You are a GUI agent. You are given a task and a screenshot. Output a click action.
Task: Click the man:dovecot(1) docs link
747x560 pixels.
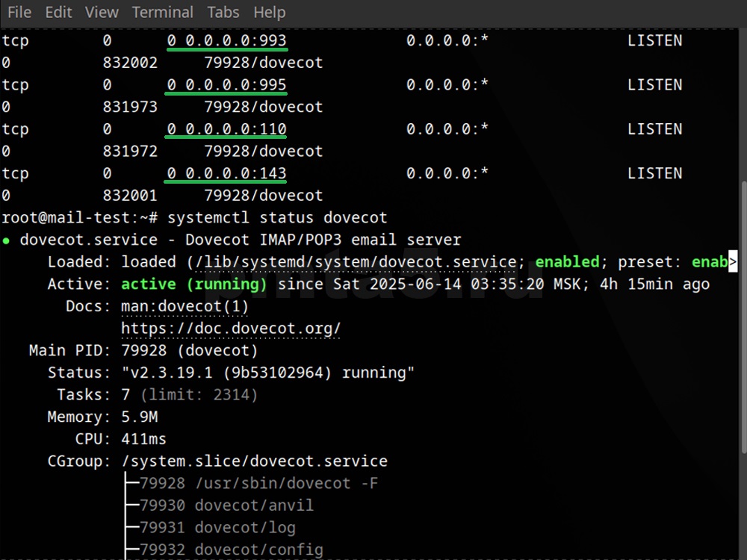pos(185,306)
